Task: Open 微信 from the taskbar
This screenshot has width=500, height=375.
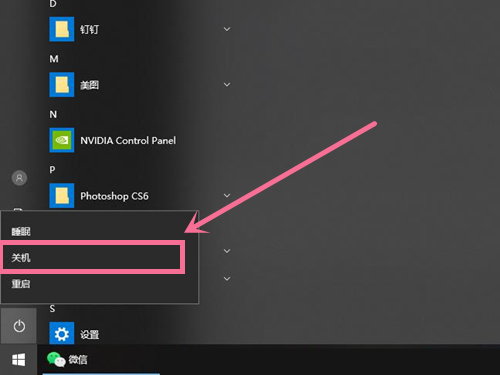Action: pyautogui.click(x=67, y=360)
